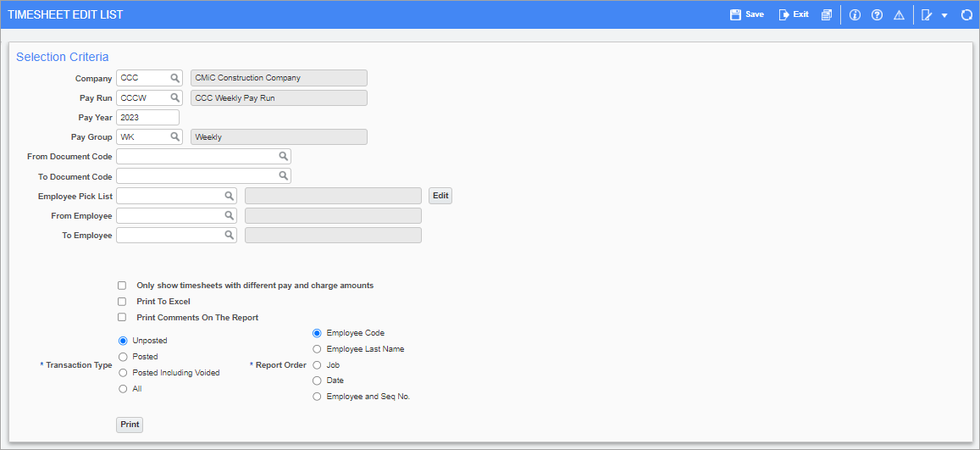The image size is (980, 450).
Task: Select the Posted Including Voided option
Action: point(123,373)
